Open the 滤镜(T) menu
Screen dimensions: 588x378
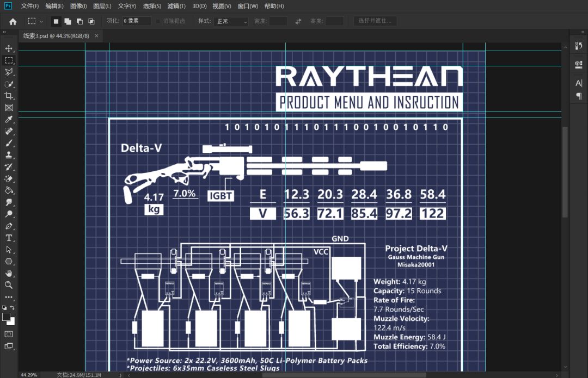point(176,6)
